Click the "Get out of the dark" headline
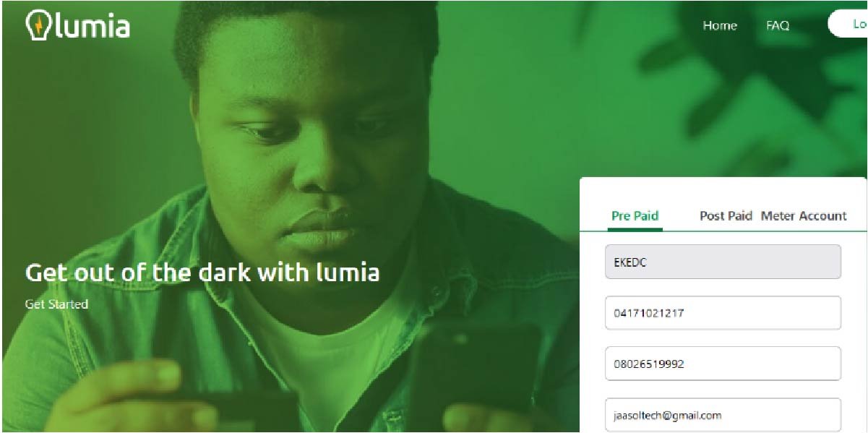Image resolution: width=868 pixels, height=433 pixels. (202, 272)
